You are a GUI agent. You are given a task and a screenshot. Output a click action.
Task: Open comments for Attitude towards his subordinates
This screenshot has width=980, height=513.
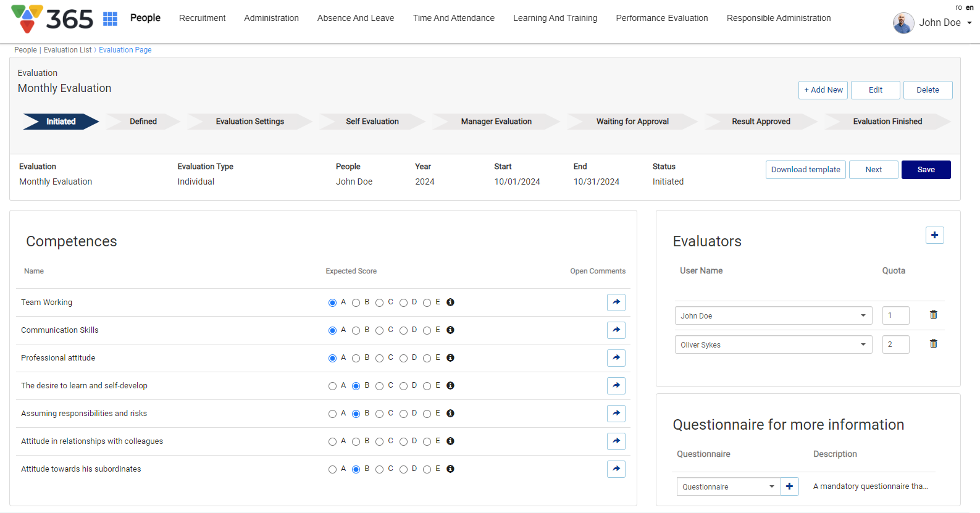[616, 469]
